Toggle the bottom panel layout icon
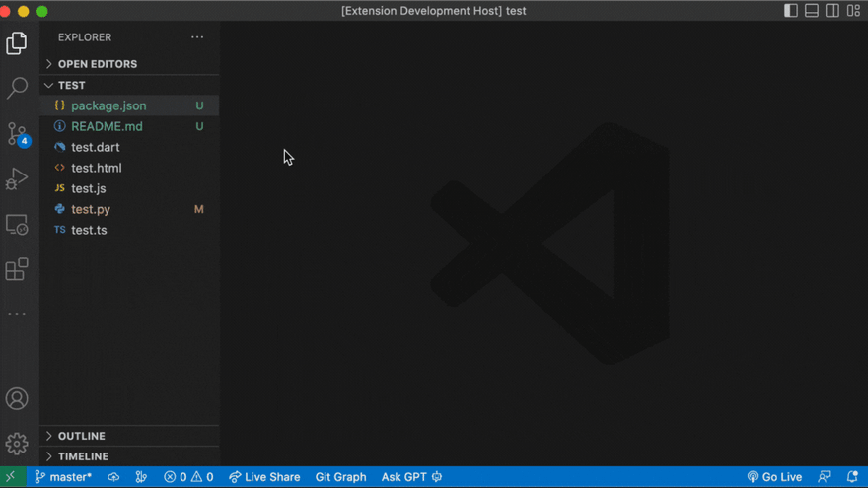Image resolution: width=868 pixels, height=488 pixels. 812,11
